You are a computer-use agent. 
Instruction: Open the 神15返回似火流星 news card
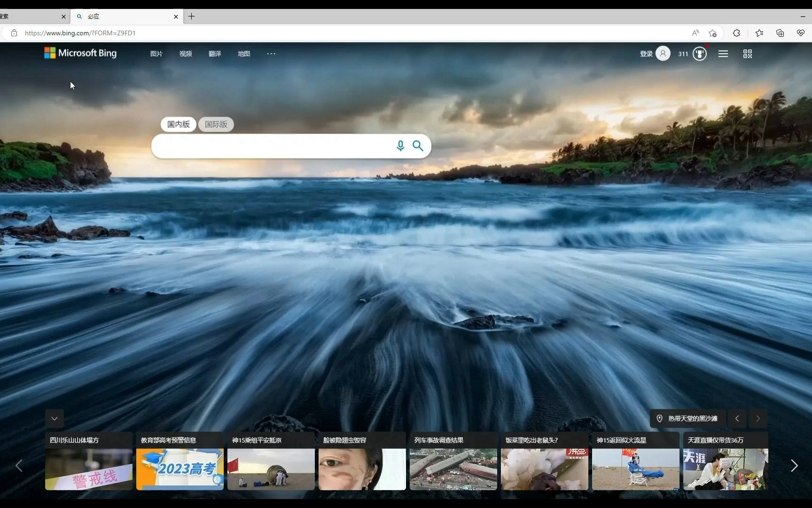tap(636, 461)
